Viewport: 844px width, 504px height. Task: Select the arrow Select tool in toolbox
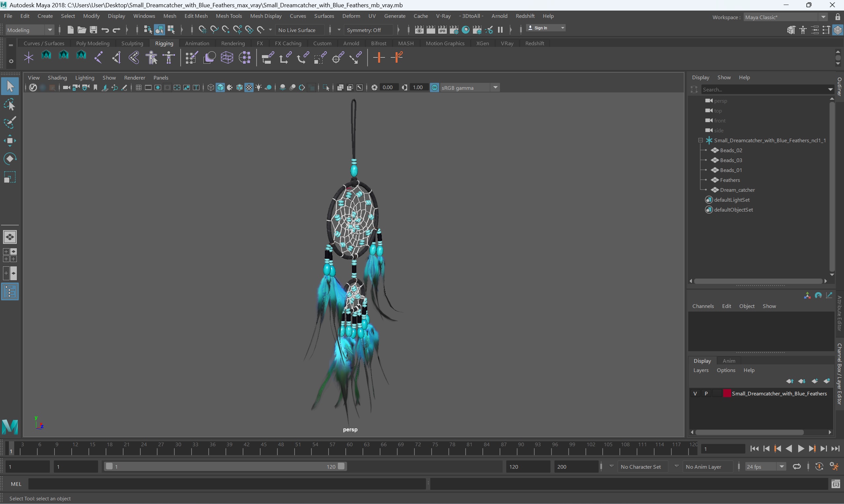point(10,86)
